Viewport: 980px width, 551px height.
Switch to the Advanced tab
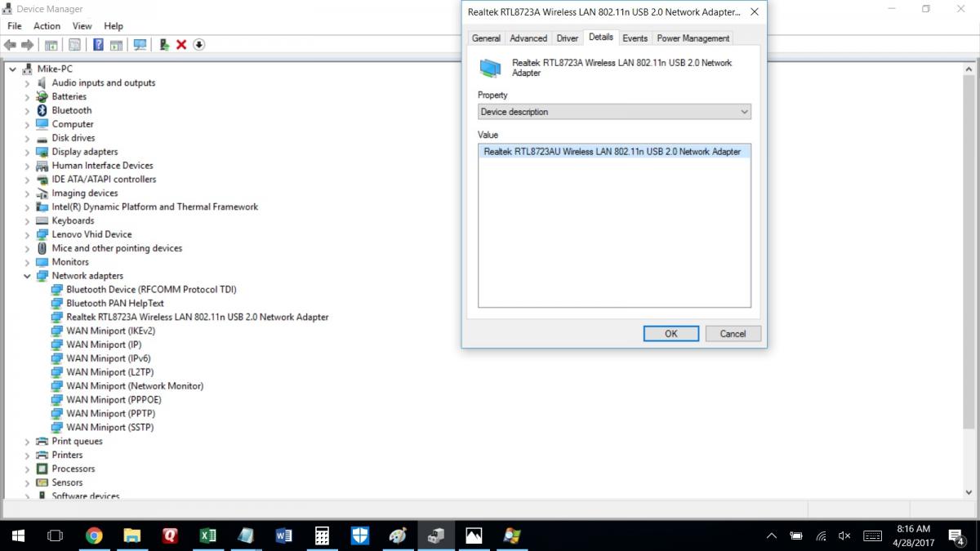(528, 38)
